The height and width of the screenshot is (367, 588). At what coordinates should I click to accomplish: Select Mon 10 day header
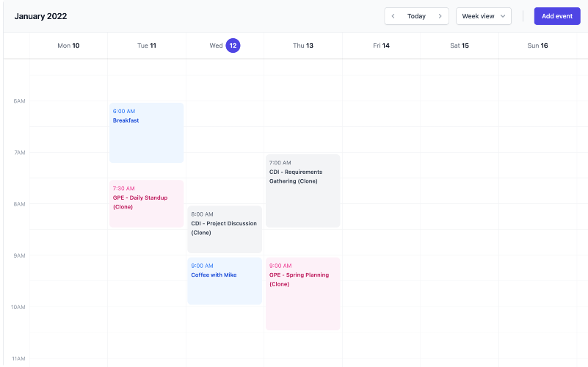[68, 46]
